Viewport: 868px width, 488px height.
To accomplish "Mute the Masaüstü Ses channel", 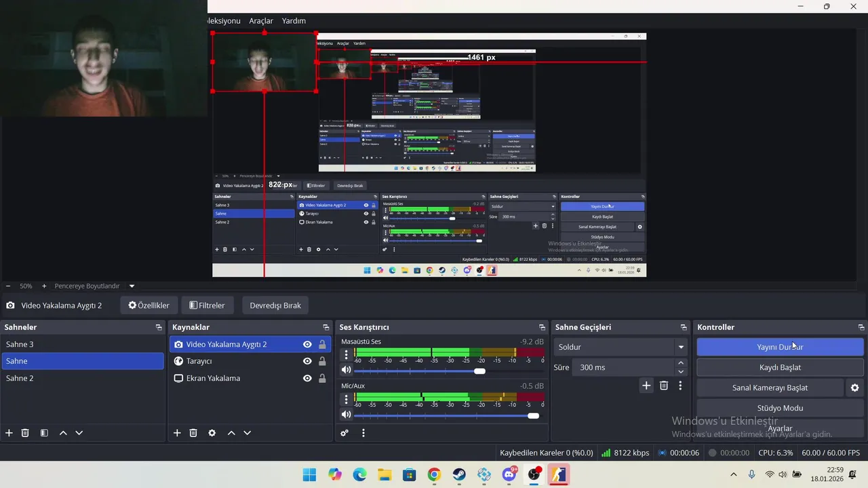I will (x=347, y=370).
